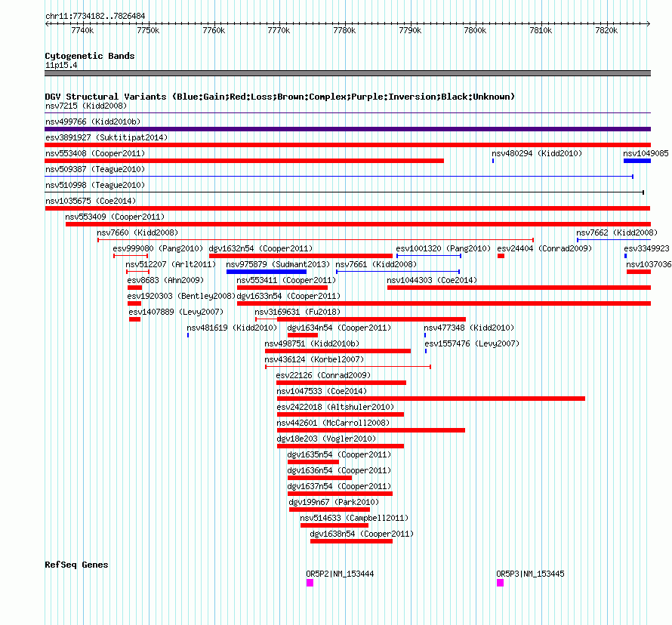Open esv22126 (Conrad2009) variant
This screenshot has width=672, height=625.
click(324, 375)
